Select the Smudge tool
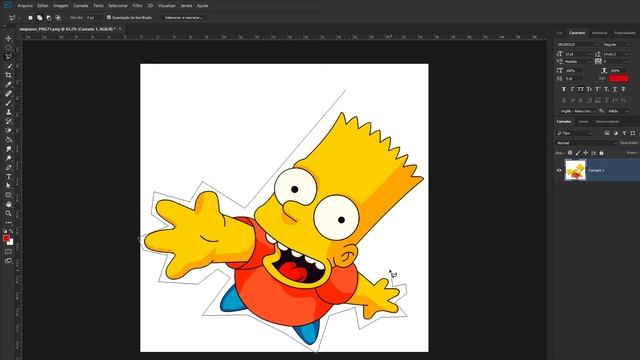 pos(8,149)
